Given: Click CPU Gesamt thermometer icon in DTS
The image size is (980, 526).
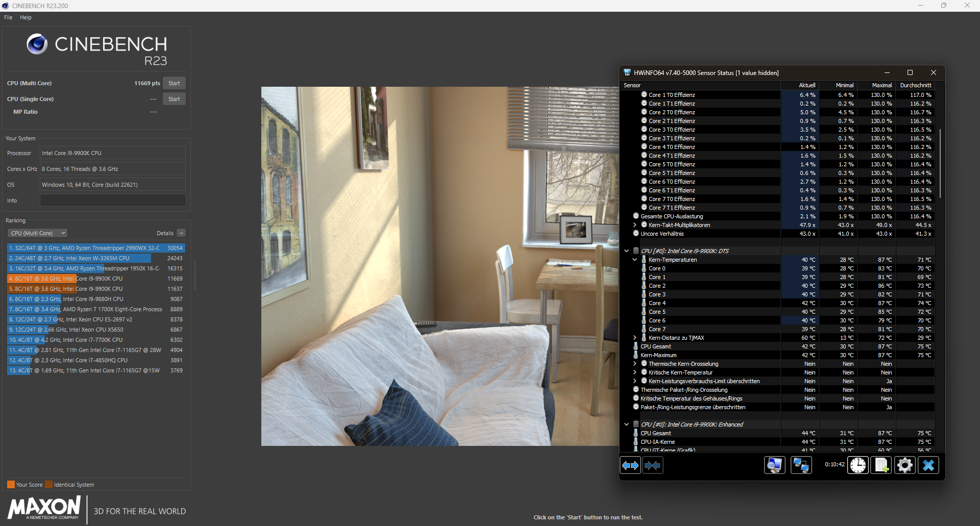Looking at the screenshot, I should [x=636, y=346].
